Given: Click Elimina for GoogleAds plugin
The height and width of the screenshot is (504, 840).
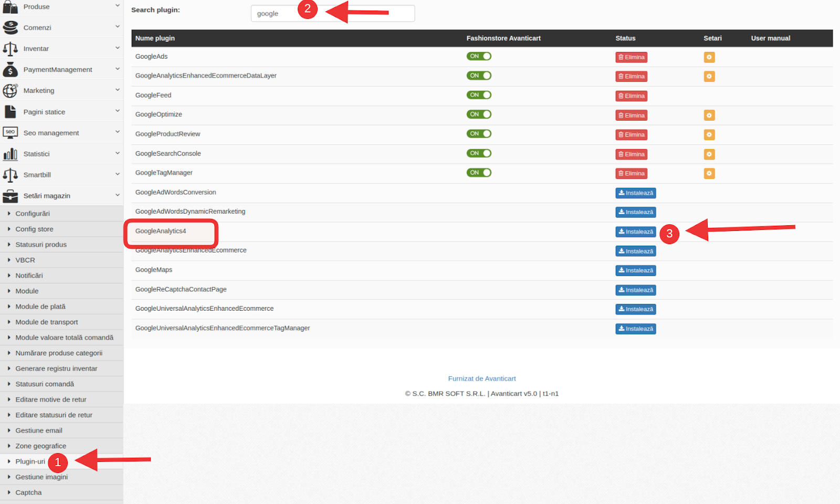Looking at the screenshot, I should [x=632, y=57].
